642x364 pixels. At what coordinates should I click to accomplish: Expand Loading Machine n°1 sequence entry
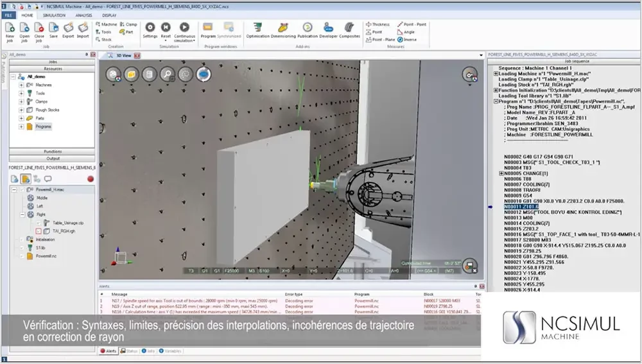point(496,74)
